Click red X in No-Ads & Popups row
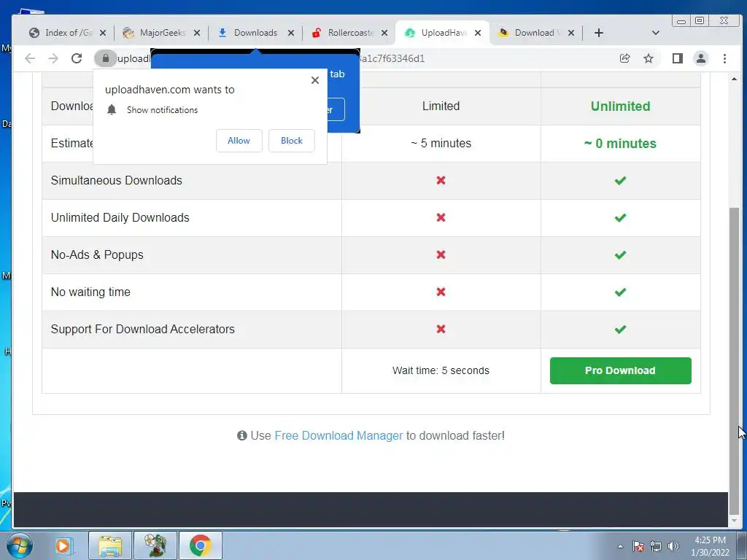This screenshot has height=560, width=747. [x=441, y=254]
